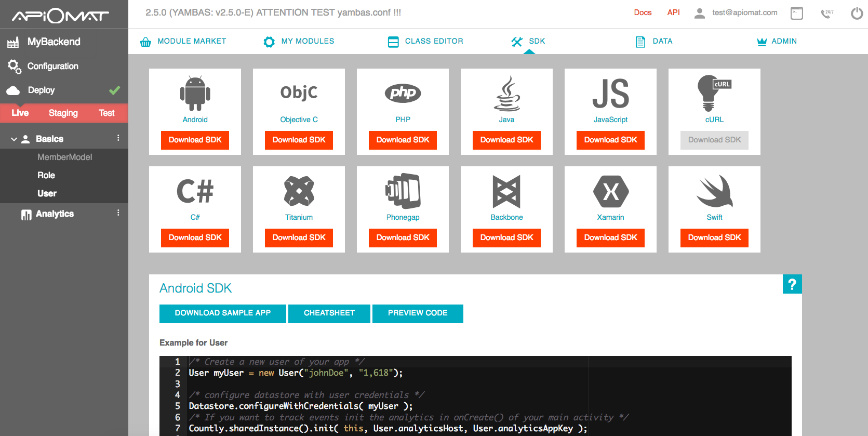
Task: Download the Xamarin SDK
Action: coord(610,237)
